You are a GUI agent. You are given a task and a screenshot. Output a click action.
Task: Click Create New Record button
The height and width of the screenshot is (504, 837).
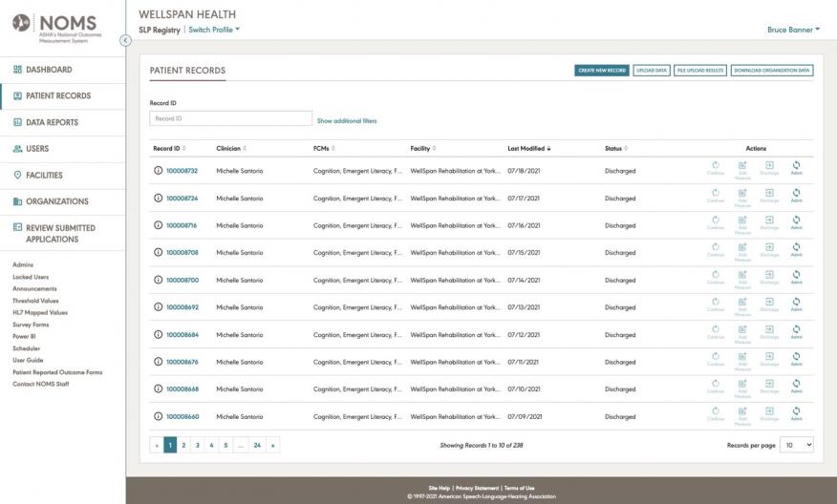point(601,71)
